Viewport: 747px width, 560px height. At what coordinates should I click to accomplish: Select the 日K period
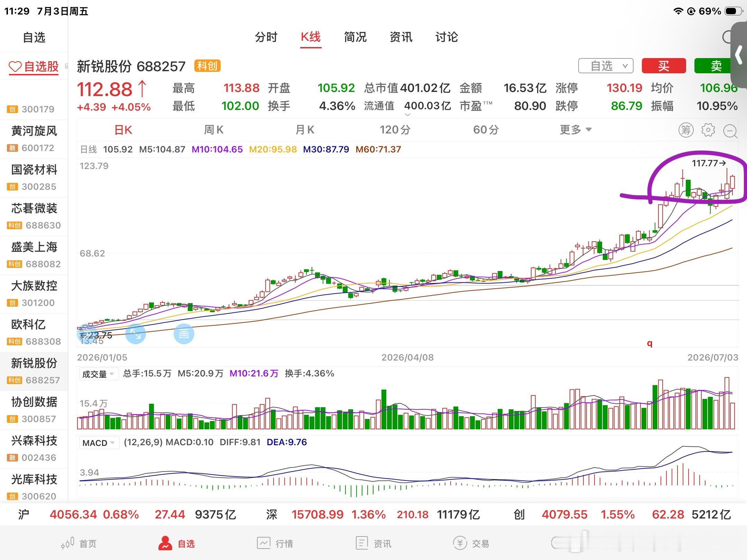coord(123,130)
